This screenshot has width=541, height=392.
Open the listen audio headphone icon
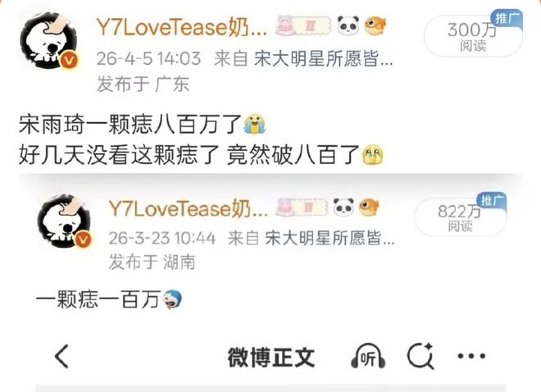368,356
